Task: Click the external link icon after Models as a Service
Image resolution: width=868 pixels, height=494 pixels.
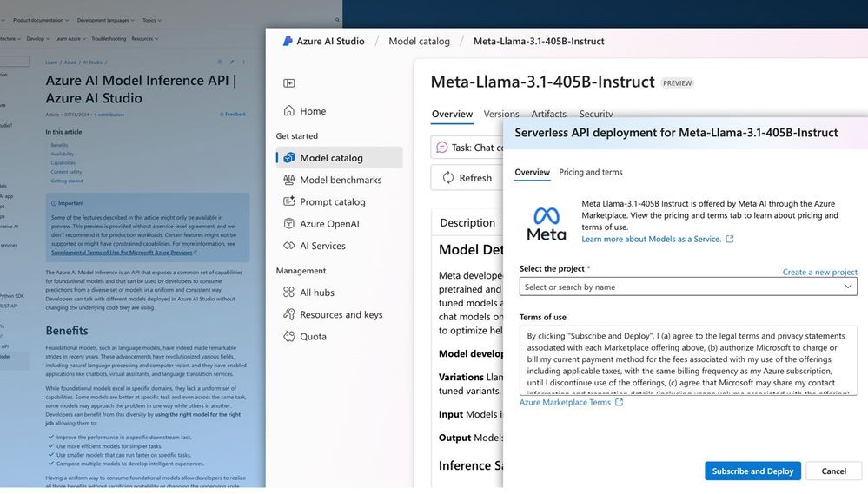Action: pos(730,239)
